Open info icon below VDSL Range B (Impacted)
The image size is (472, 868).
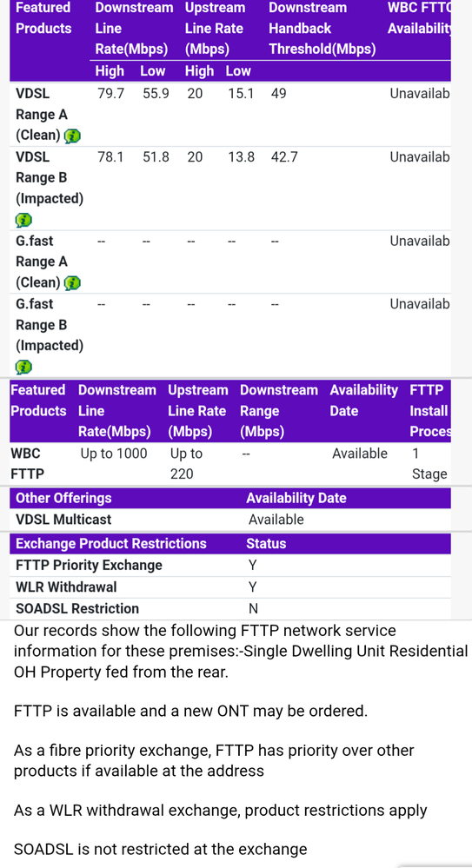tap(23, 220)
